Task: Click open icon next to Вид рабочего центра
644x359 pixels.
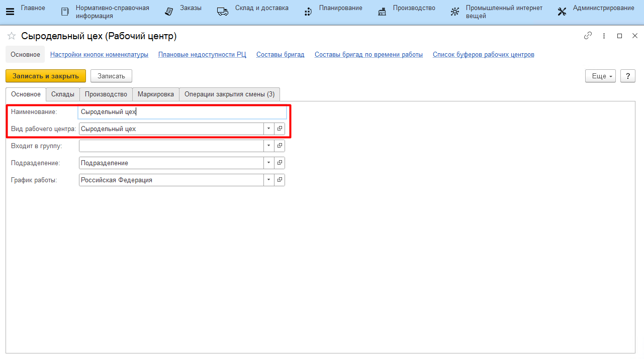Action: coord(280,129)
